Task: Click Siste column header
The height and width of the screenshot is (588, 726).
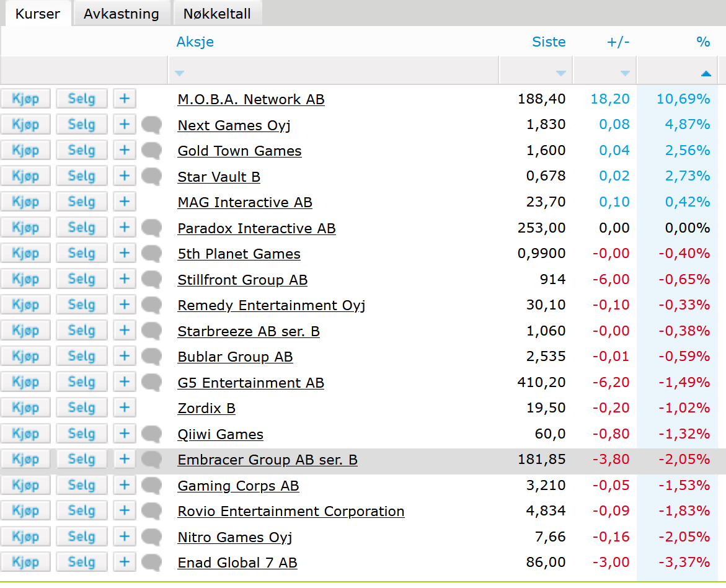Action: pyautogui.click(x=549, y=42)
